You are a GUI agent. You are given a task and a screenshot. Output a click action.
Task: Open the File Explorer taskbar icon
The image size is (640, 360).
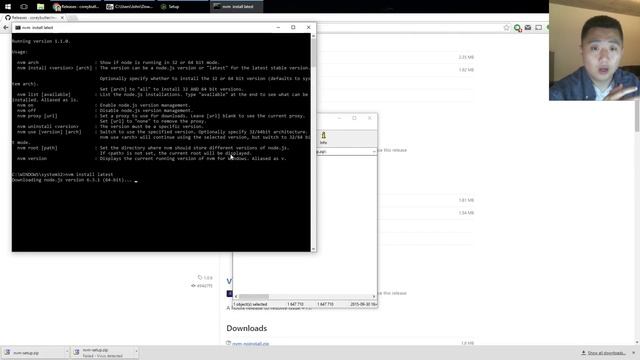pyautogui.click(x=40, y=7)
